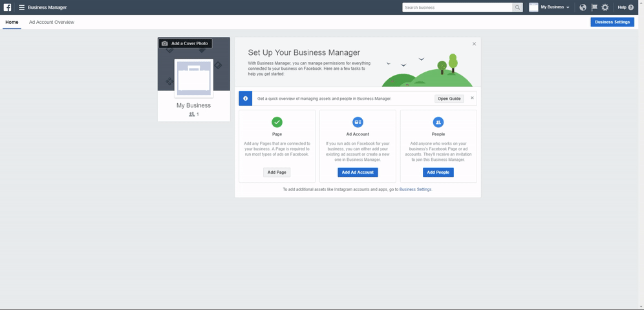Click the Add People button
Image resolution: width=644 pixels, height=310 pixels.
[x=438, y=172]
